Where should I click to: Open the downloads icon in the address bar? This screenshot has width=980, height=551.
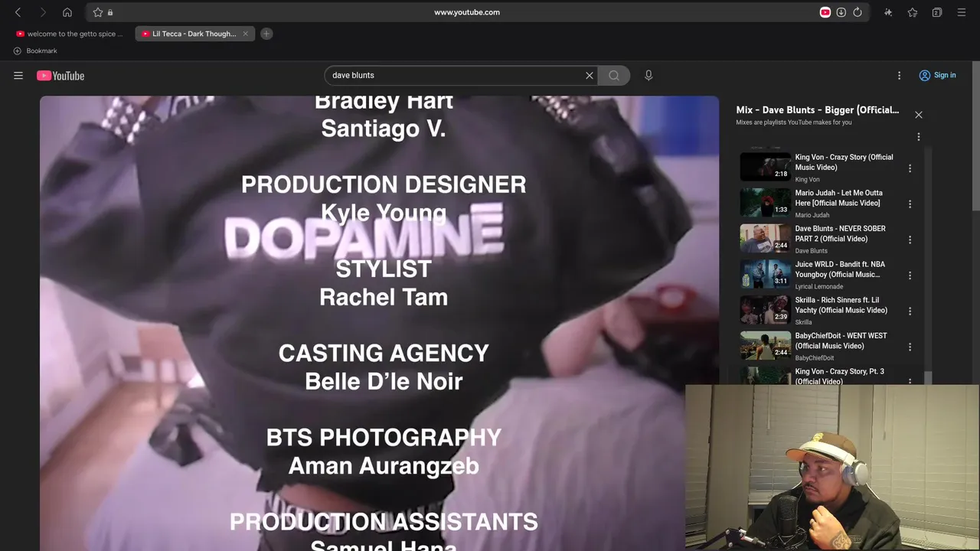click(x=841, y=12)
